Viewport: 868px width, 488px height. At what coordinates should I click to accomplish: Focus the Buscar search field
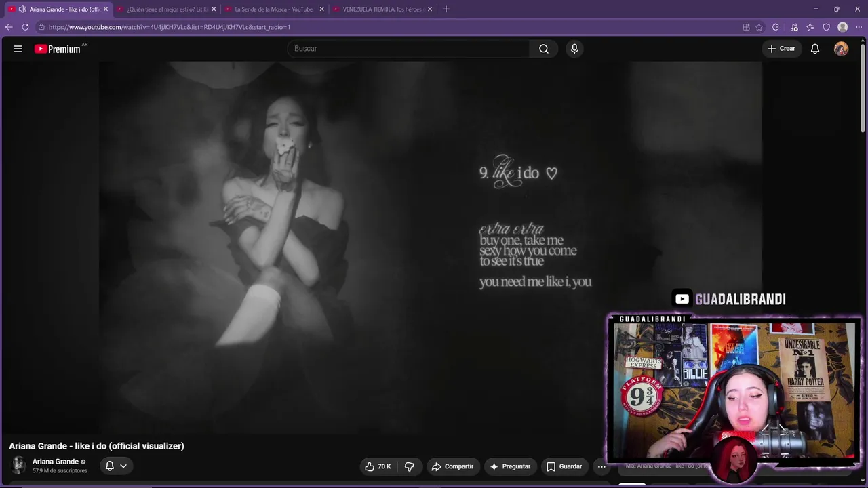[408, 49]
